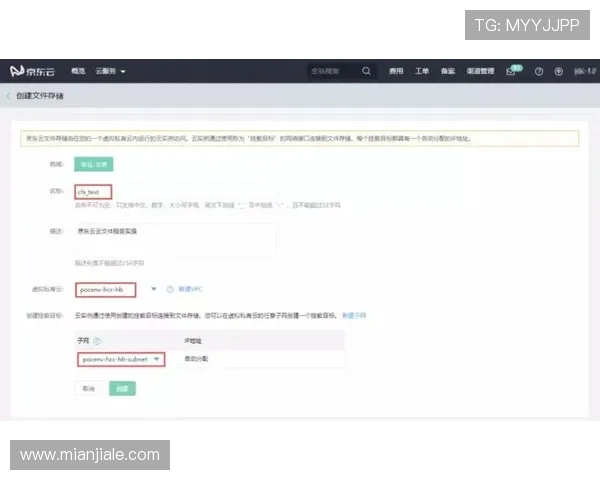
Task: Click the green 创建 create button
Action: [122, 389]
